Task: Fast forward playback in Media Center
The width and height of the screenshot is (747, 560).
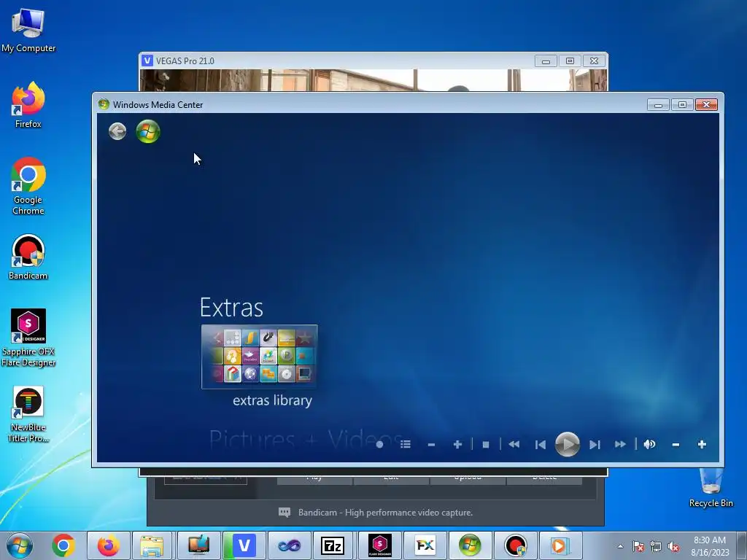Action: (620, 444)
